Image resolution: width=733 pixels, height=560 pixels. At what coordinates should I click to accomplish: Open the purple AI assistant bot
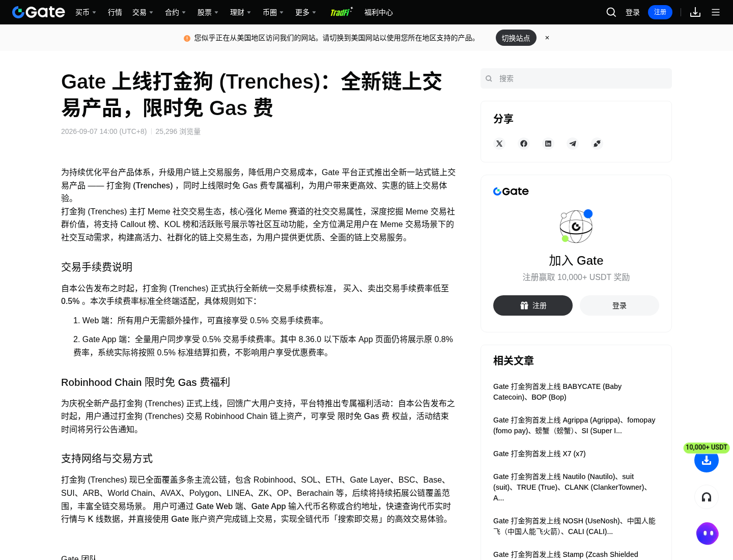click(708, 534)
